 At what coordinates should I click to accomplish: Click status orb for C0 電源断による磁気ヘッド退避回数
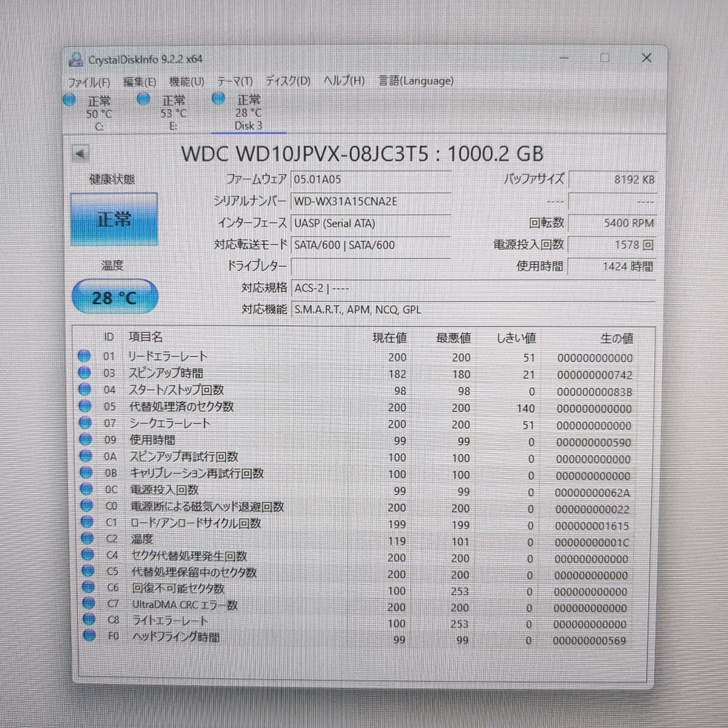[x=87, y=505]
